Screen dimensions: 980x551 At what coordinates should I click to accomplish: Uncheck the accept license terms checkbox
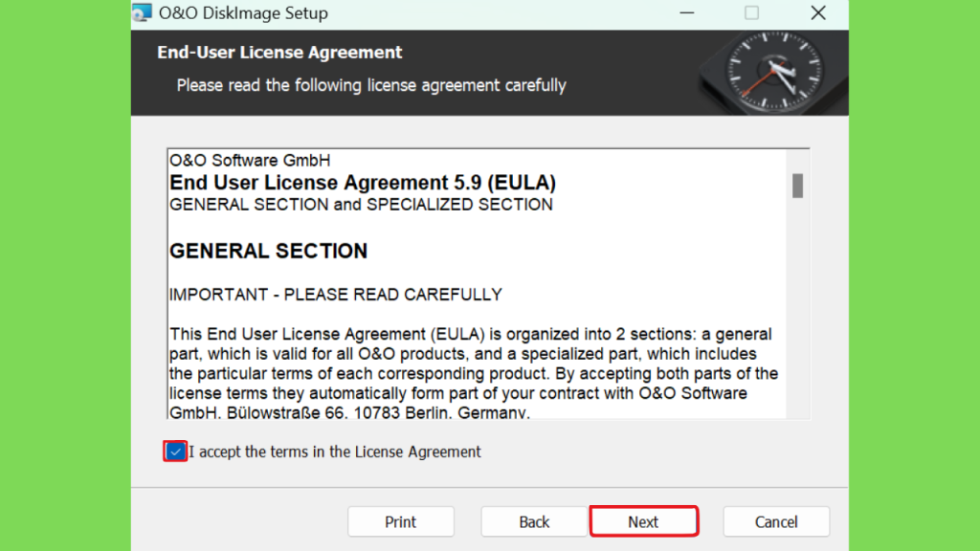pyautogui.click(x=175, y=452)
